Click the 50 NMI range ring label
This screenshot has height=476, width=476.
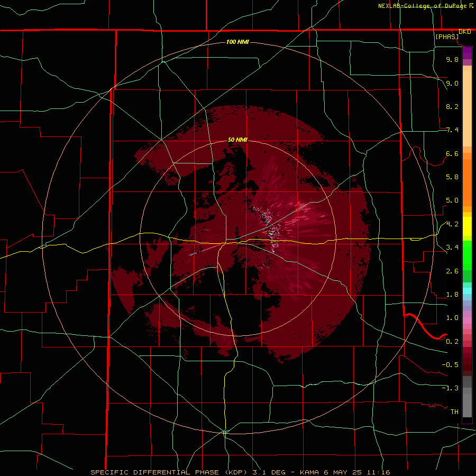(x=237, y=140)
